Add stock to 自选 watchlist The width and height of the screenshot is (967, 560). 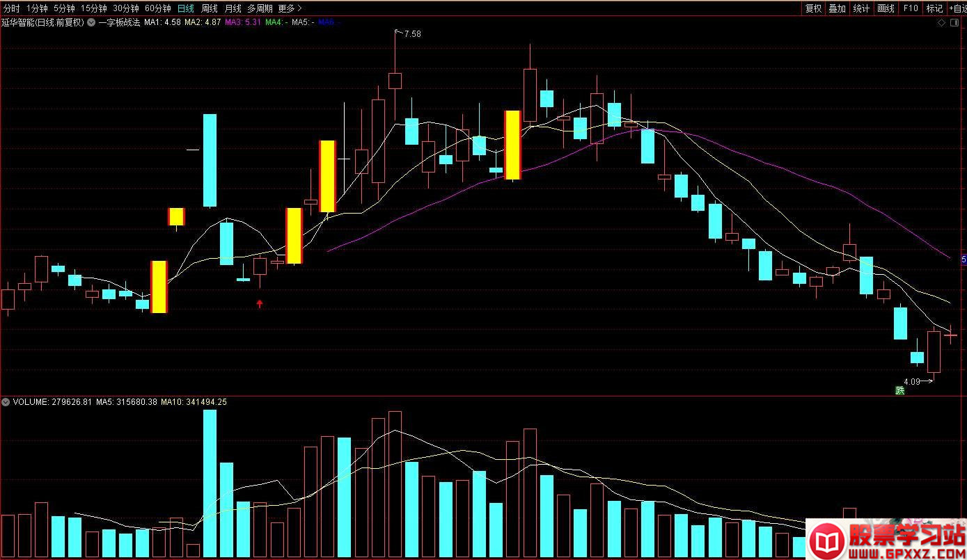point(957,8)
